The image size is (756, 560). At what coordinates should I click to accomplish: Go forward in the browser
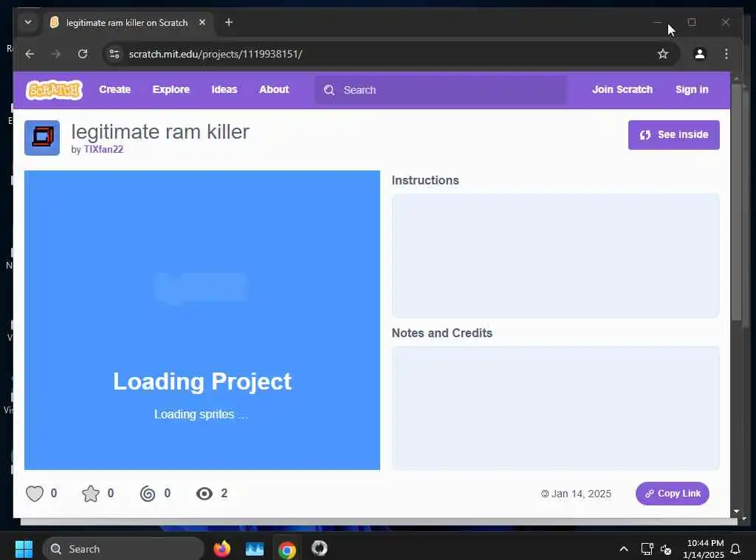[x=56, y=54]
